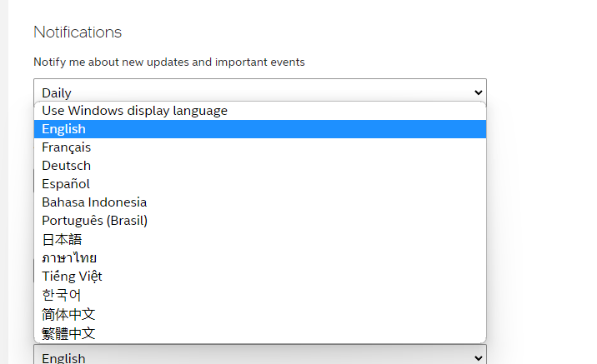
Task: Select Tiếng Việt language option
Action: 72,276
